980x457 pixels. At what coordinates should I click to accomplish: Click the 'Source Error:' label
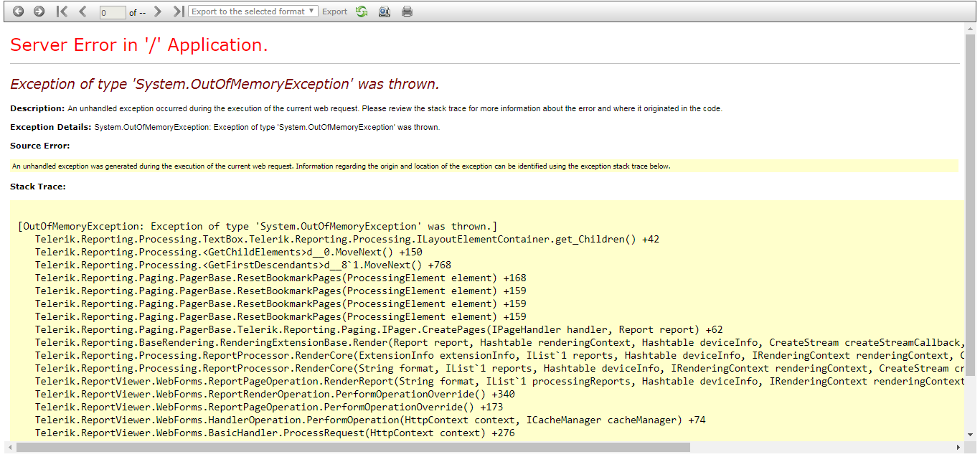40,146
